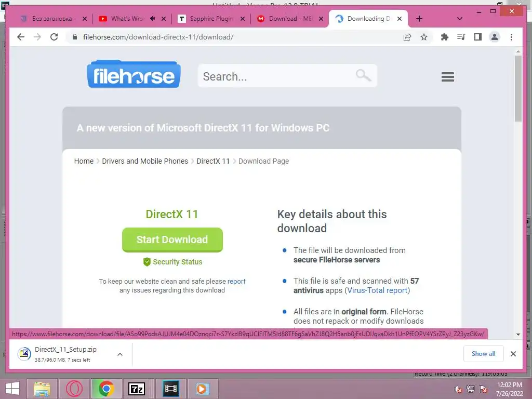Toggle the Chrome side panel
Screen dimensions: 532x399
pos(478,37)
